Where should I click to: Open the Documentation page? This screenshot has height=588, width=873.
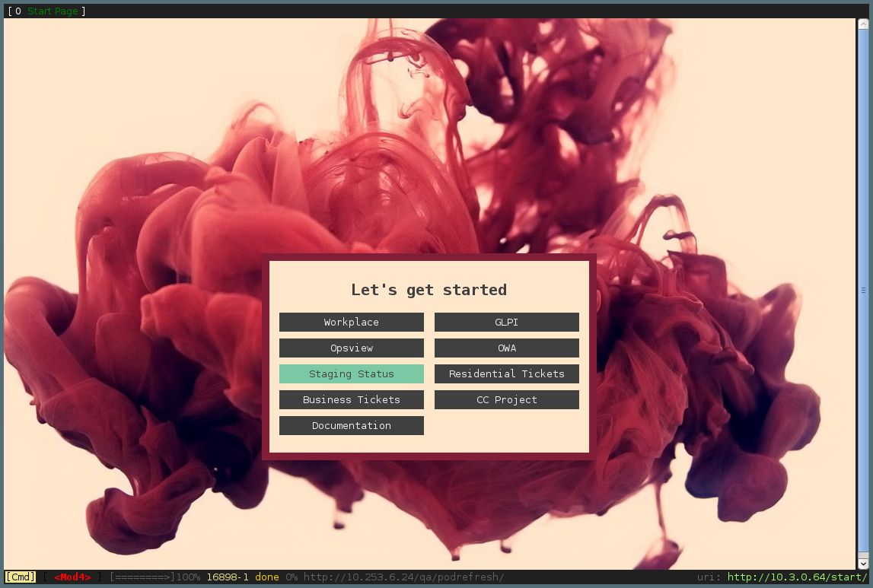tap(351, 425)
